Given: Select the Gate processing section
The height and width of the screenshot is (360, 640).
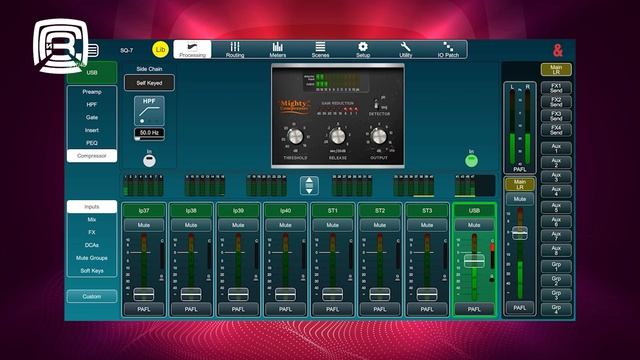Looking at the screenshot, I should click(x=92, y=117).
